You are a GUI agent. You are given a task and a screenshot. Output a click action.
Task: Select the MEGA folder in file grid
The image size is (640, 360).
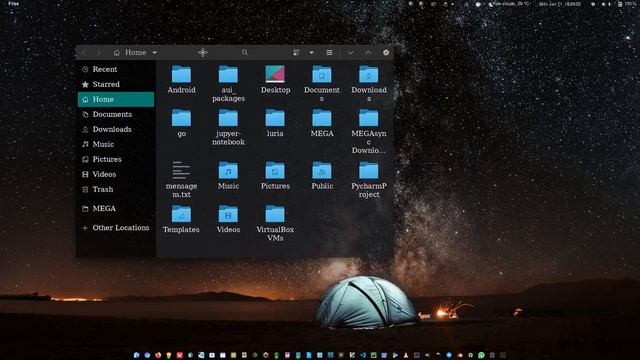point(322,118)
